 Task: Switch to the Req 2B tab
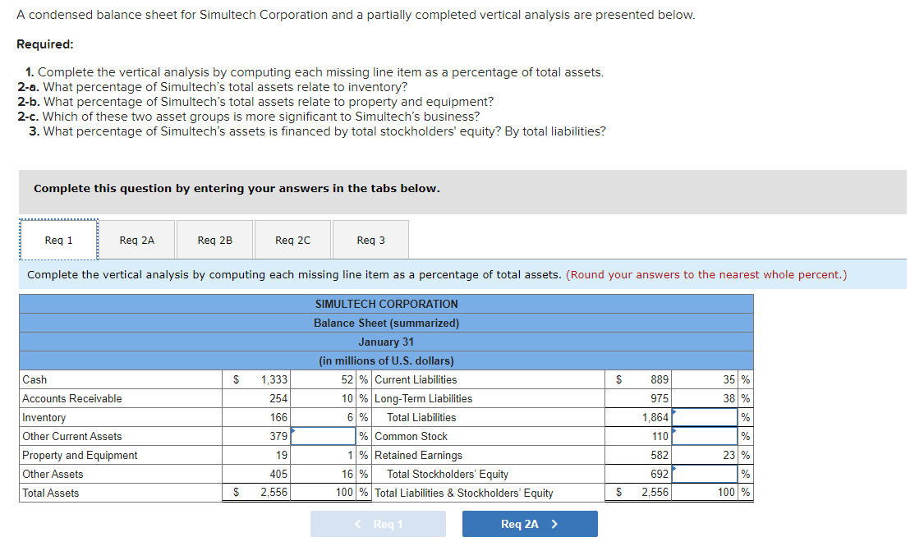[214, 239]
